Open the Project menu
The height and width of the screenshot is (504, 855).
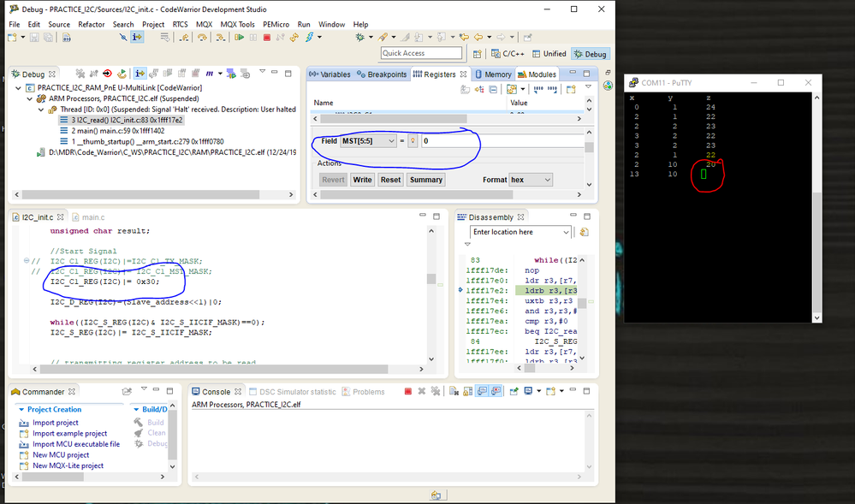tap(153, 24)
